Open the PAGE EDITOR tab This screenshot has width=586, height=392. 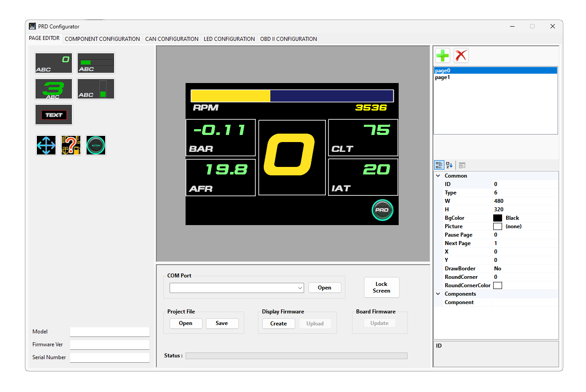coord(44,38)
